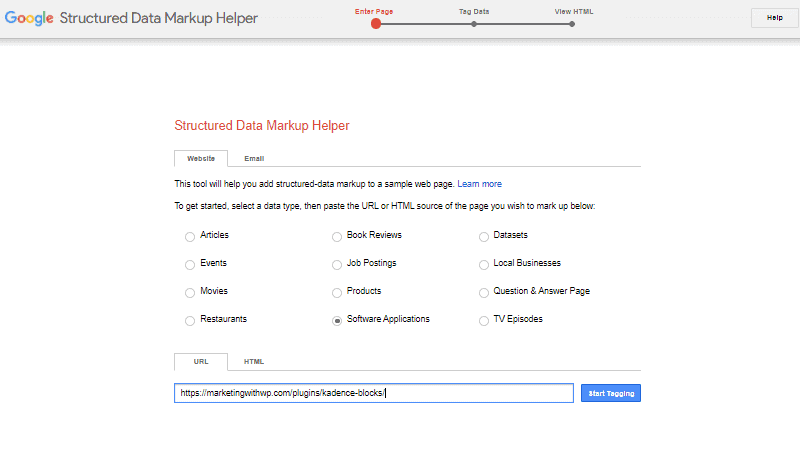Choose the Local Businesses data type

pyautogui.click(x=484, y=265)
